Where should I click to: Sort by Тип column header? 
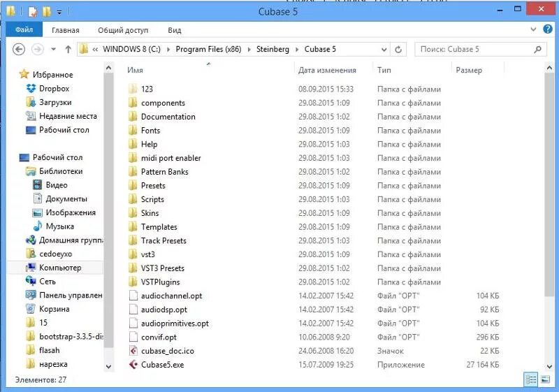pos(384,70)
